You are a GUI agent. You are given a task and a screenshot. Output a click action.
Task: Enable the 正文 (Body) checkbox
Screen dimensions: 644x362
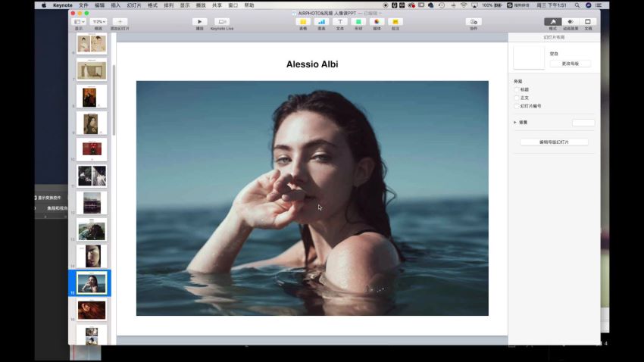[x=517, y=98]
